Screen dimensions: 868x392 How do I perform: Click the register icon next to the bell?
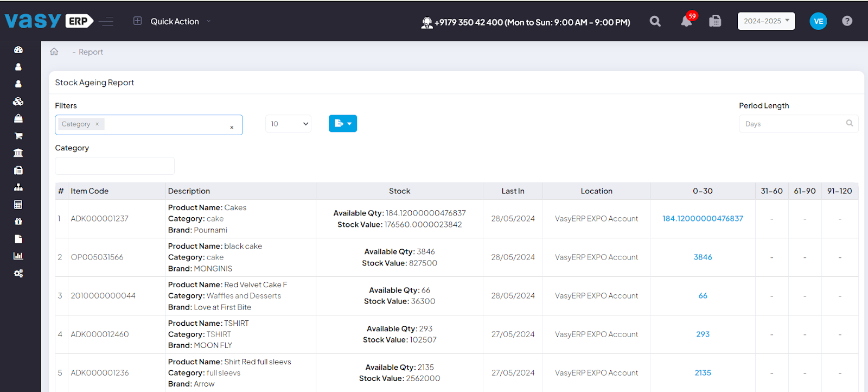[x=716, y=21]
